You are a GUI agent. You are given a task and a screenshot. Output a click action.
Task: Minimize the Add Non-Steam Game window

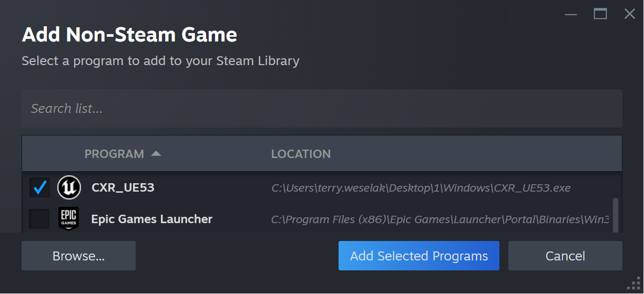coord(571,14)
